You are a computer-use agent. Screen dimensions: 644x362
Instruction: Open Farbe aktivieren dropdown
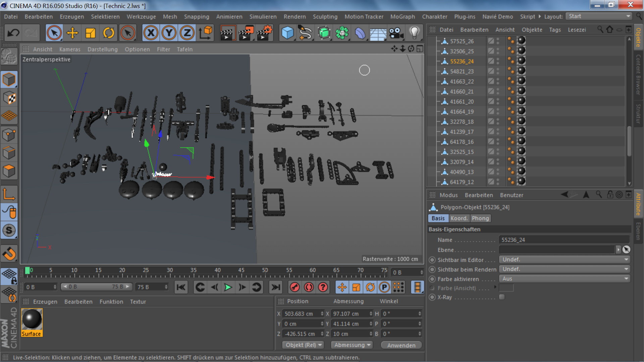click(565, 279)
